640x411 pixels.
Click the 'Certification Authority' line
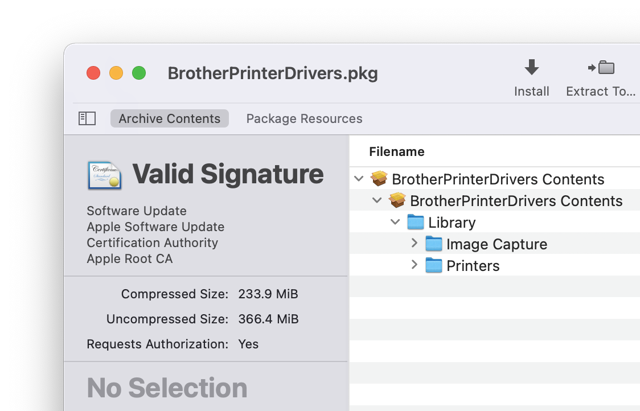[x=152, y=242]
